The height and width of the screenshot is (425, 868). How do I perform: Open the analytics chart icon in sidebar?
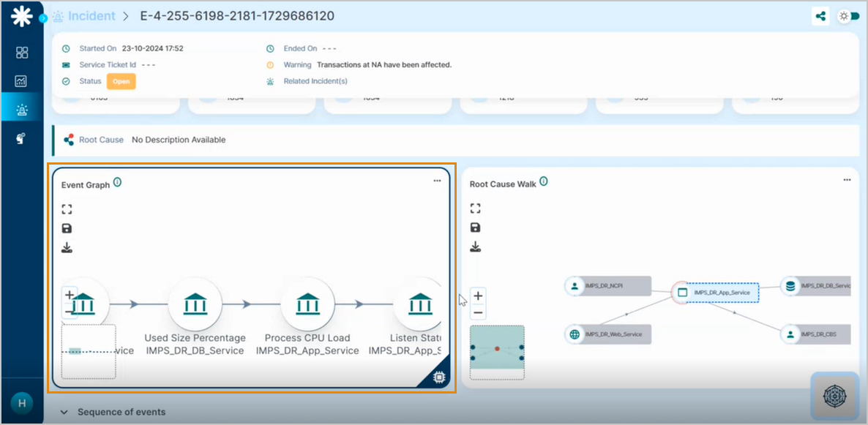point(21,81)
